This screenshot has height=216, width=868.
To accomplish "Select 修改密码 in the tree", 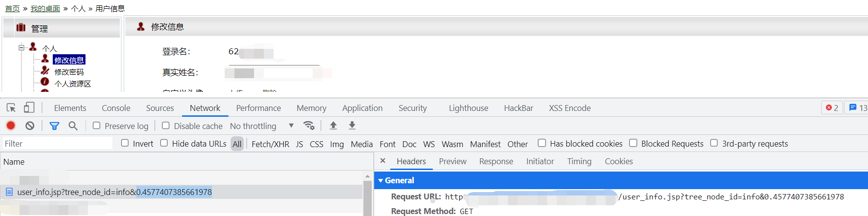I will (x=69, y=72).
